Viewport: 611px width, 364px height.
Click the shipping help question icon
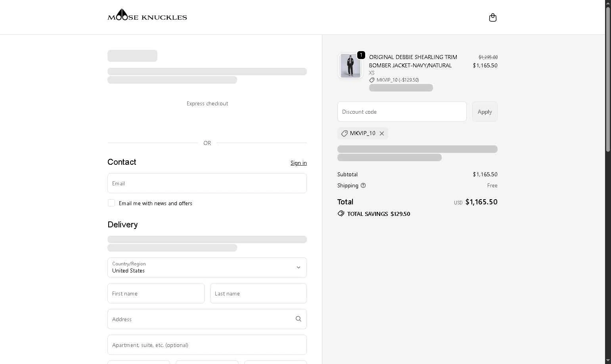pos(363,185)
